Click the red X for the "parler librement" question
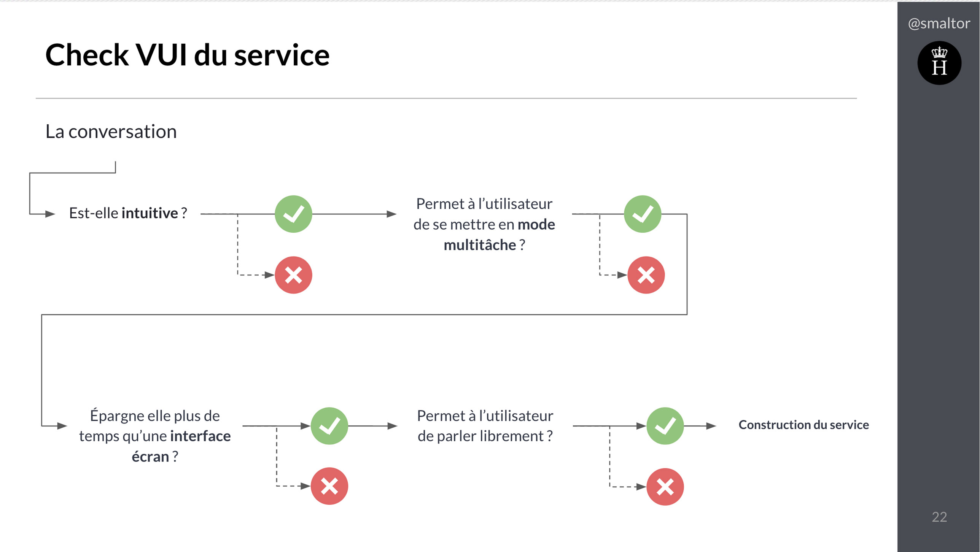The image size is (980, 552). point(665,487)
